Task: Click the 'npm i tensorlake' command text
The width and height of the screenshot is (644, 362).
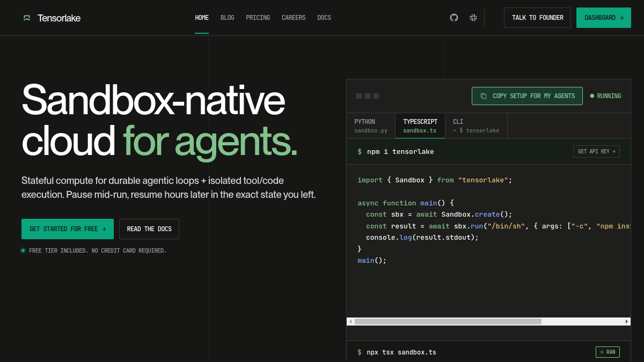Action: point(400,152)
